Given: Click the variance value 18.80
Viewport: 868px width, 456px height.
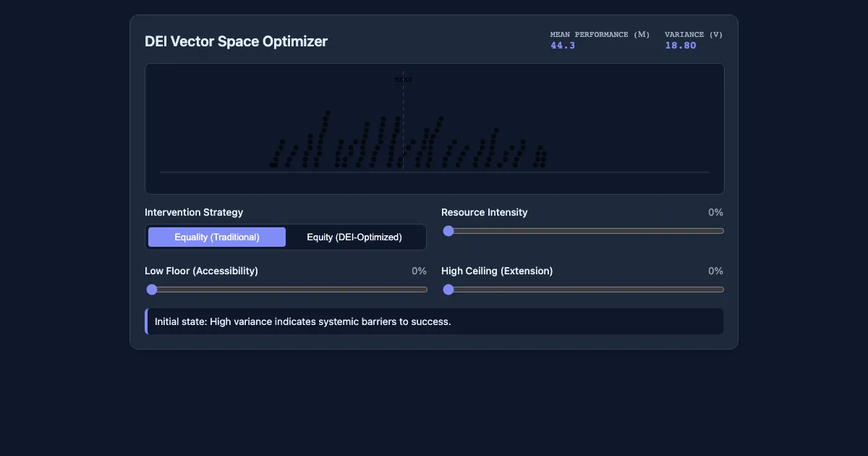Looking at the screenshot, I should point(681,46).
